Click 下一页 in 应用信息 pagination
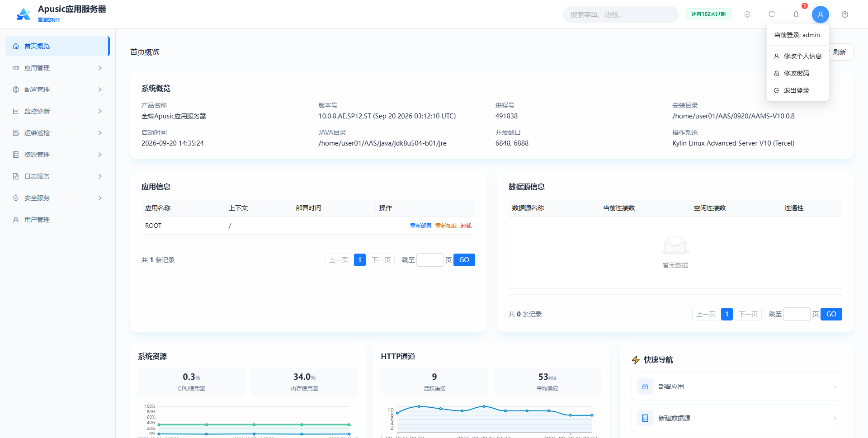This screenshot has height=438, width=868. (x=381, y=260)
